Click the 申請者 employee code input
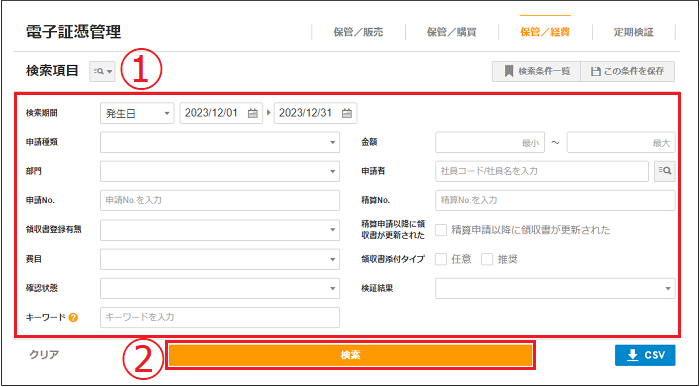The image size is (700, 387). pyautogui.click(x=542, y=171)
